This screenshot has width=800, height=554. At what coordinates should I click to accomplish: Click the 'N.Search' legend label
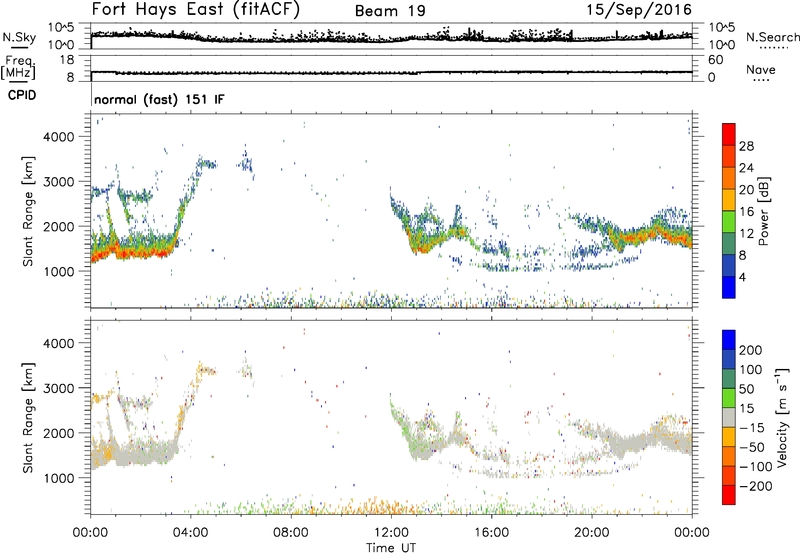(772, 37)
